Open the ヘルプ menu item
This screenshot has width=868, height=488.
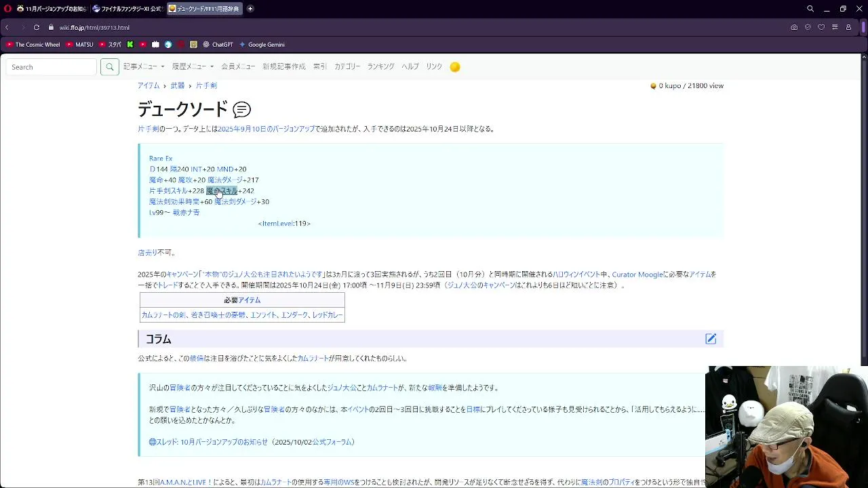click(x=410, y=66)
